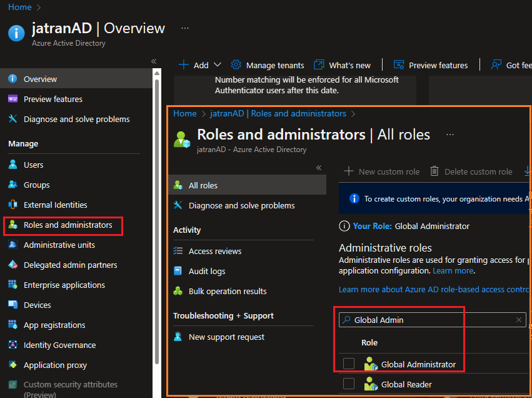
Task: Click the Access reviews checklist icon
Action: coord(178,251)
